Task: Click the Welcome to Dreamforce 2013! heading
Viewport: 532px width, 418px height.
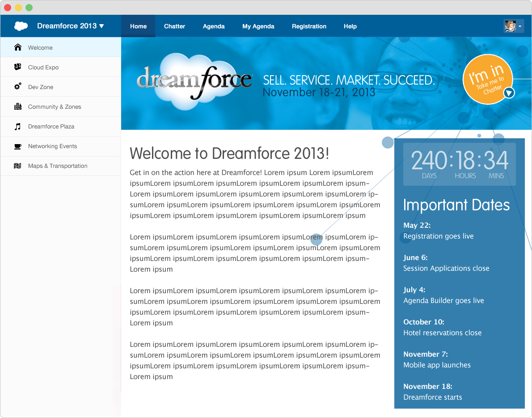Action: point(229,153)
